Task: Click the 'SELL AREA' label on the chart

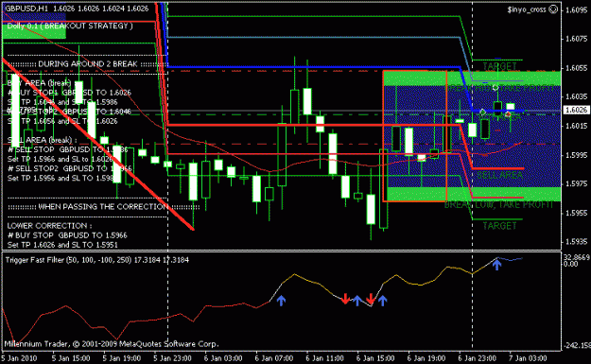Action: coord(500,175)
